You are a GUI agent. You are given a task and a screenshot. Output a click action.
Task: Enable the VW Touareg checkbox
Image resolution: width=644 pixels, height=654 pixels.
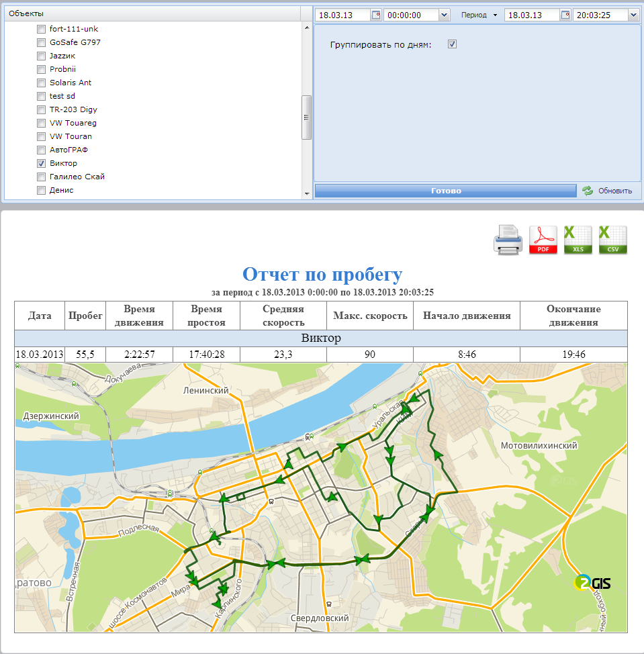[x=42, y=123]
